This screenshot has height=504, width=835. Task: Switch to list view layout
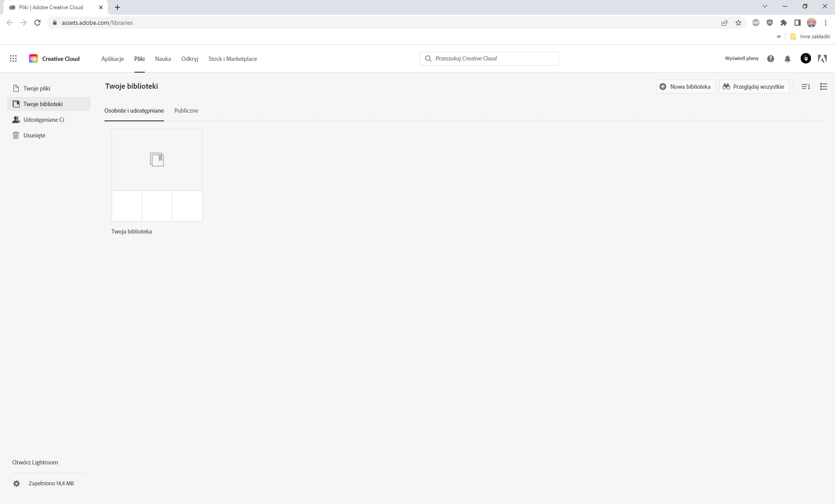823,87
